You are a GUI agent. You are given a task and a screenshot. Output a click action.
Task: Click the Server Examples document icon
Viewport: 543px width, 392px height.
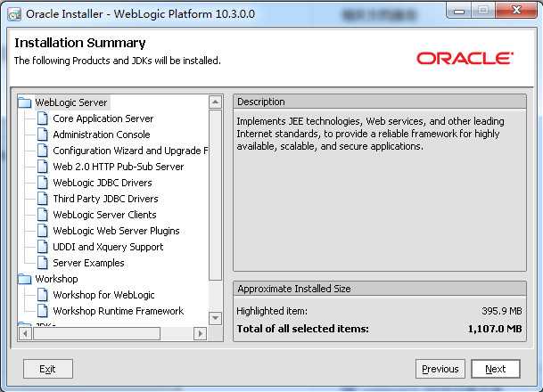(x=43, y=263)
